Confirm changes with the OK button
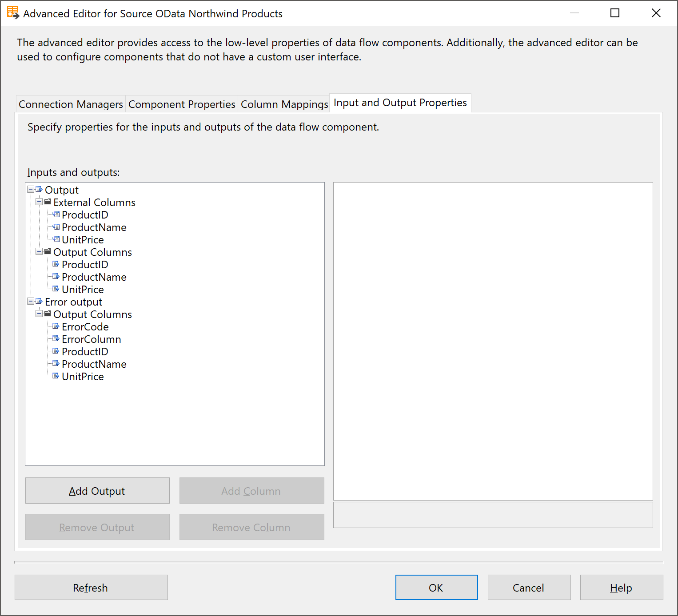Screen dimensions: 678x616 (436, 588)
